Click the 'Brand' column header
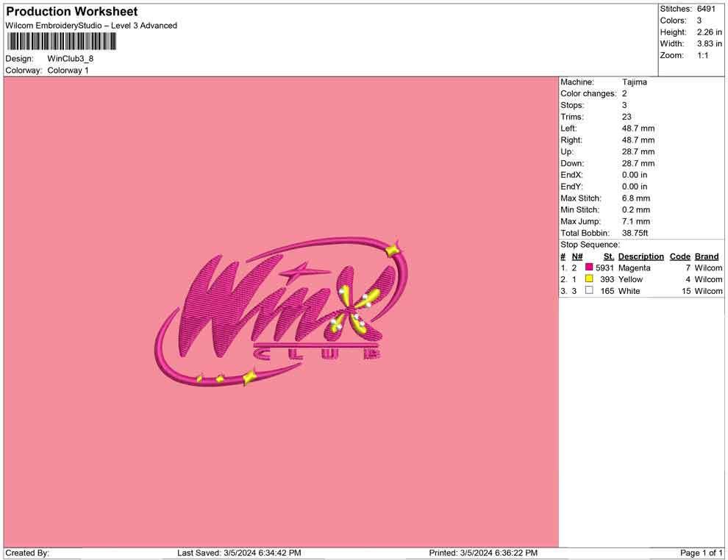The image size is (728, 560). 707,256
